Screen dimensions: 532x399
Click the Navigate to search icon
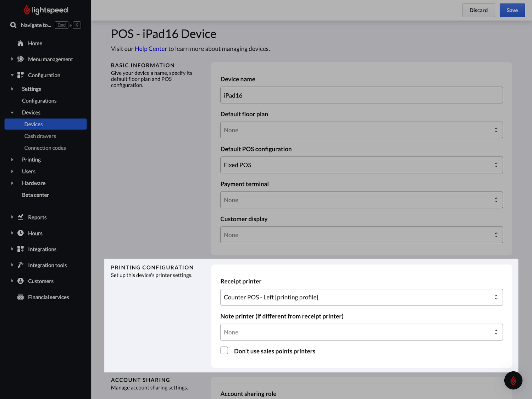coord(13,25)
